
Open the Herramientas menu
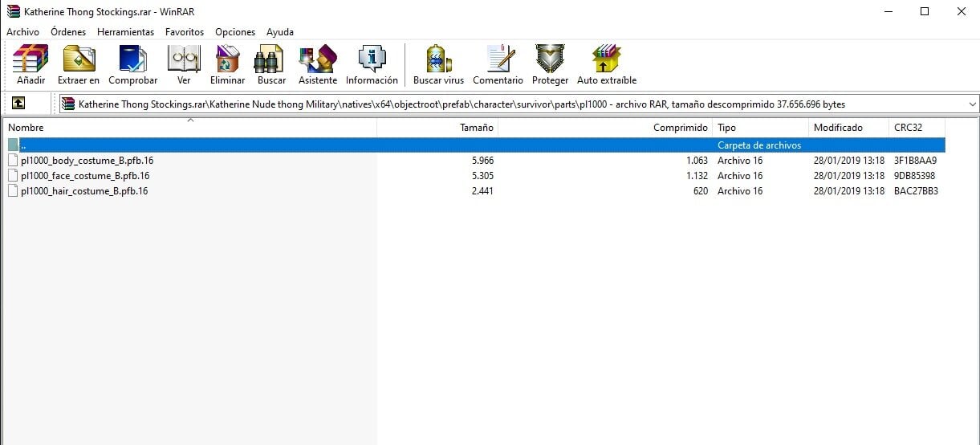click(x=125, y=32)
